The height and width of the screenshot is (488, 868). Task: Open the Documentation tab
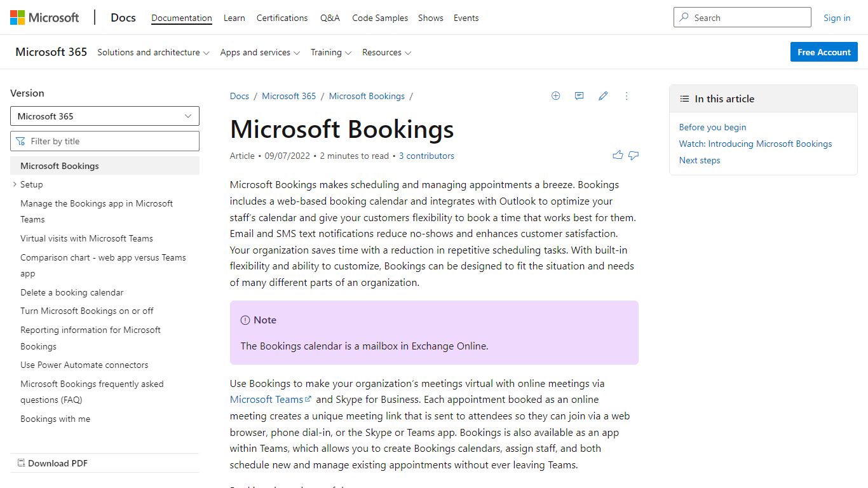point(182,18)
